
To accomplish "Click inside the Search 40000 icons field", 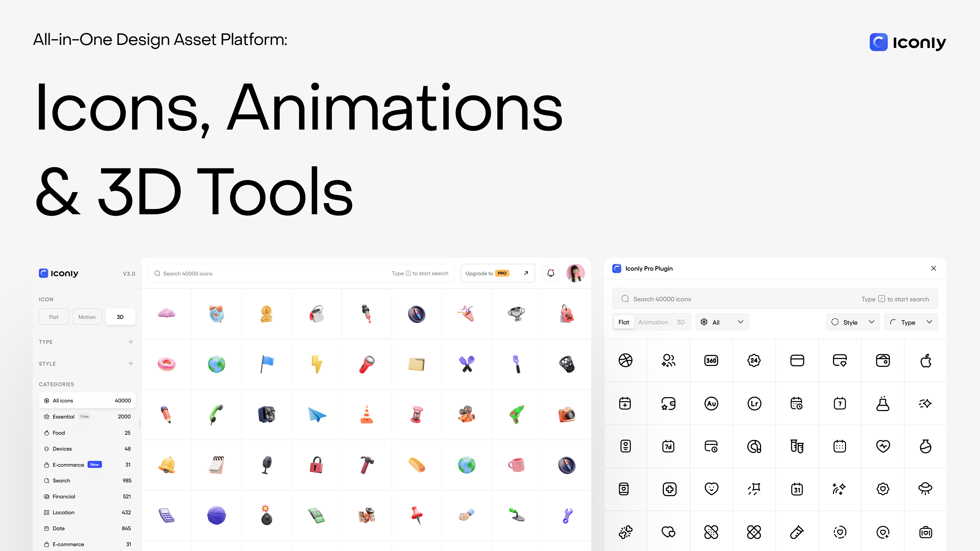I will pyautogui.click(x=266, y=273).
